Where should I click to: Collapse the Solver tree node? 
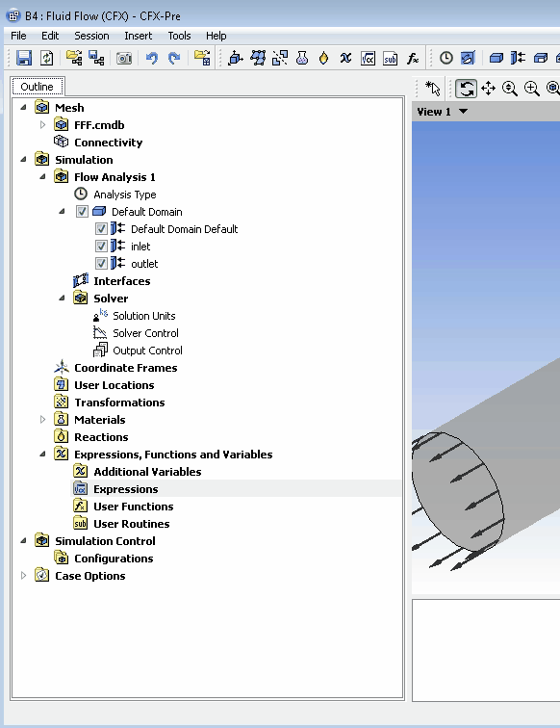62,299
